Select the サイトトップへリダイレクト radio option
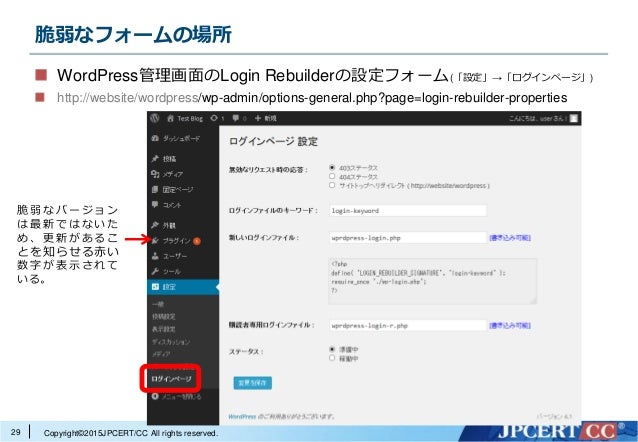 (x=332, y=185)
